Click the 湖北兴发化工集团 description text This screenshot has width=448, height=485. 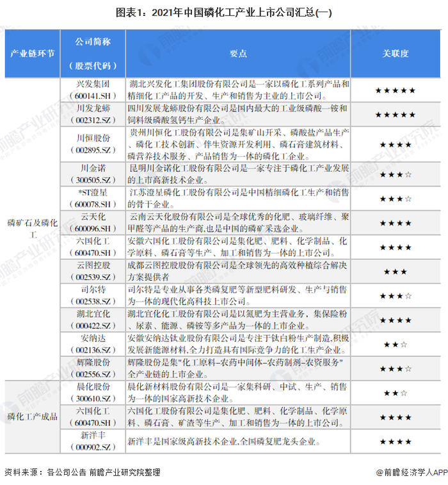pos(238,90)
